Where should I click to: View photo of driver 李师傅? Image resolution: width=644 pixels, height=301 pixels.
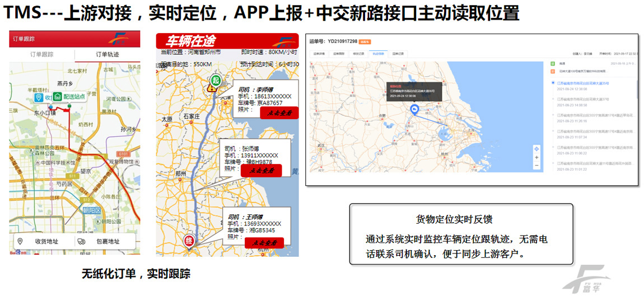[279, 112]
